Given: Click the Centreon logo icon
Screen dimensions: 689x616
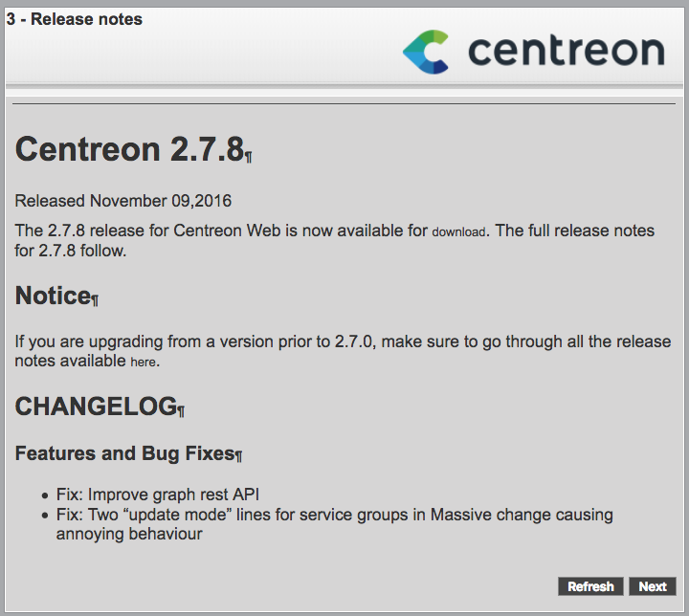Looking at the screenshot, I should [425, 52].
